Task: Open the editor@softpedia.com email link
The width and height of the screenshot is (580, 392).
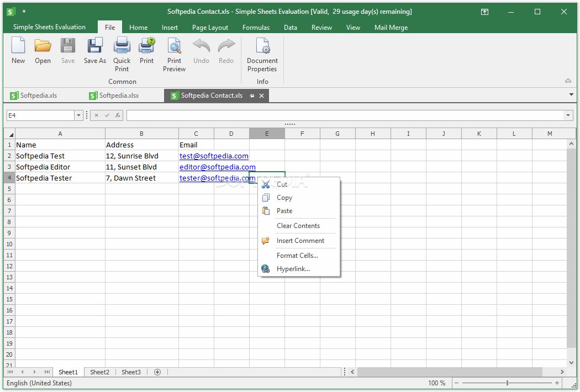Action: pos(218,167)
